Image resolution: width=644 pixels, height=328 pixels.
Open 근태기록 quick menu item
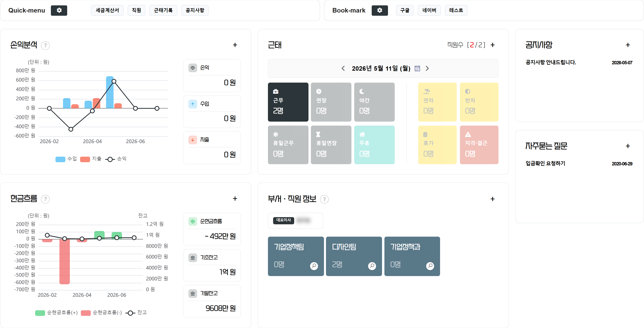tap(163, 11)
